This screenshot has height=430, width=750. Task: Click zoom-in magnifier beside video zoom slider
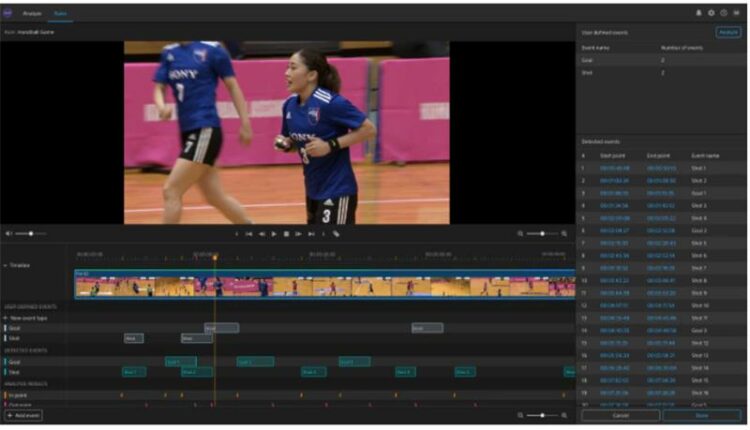click(x=564, y=233)
